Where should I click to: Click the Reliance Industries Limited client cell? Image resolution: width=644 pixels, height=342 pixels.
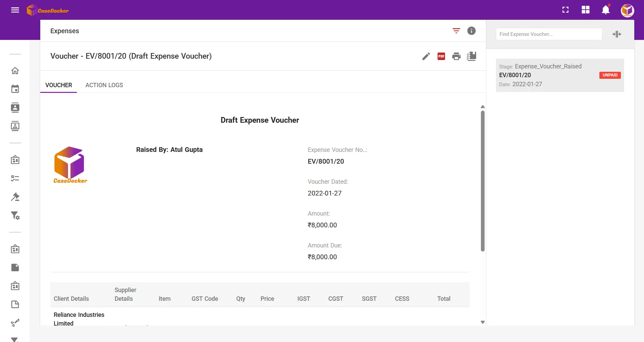coord(79,319)
